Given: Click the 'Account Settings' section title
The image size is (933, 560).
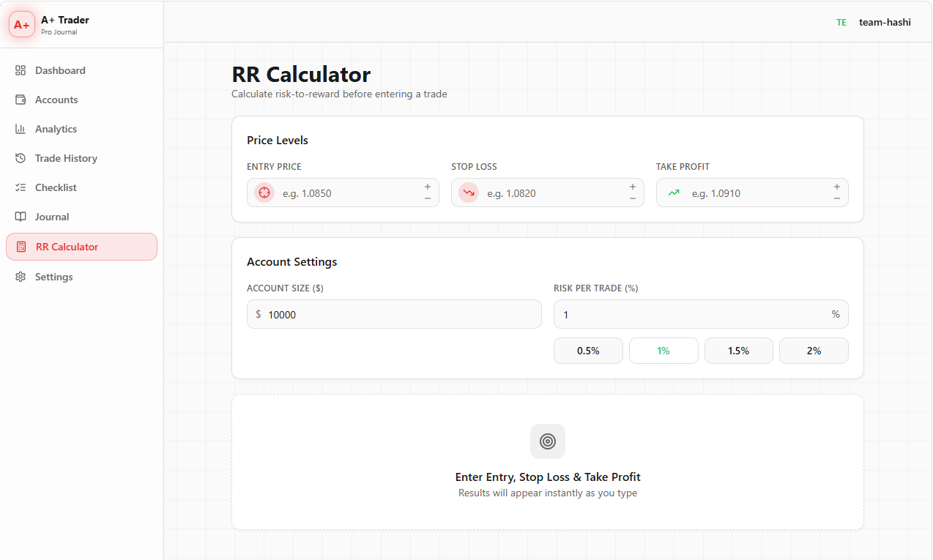Looking at the screenshot, I should 292,262.
